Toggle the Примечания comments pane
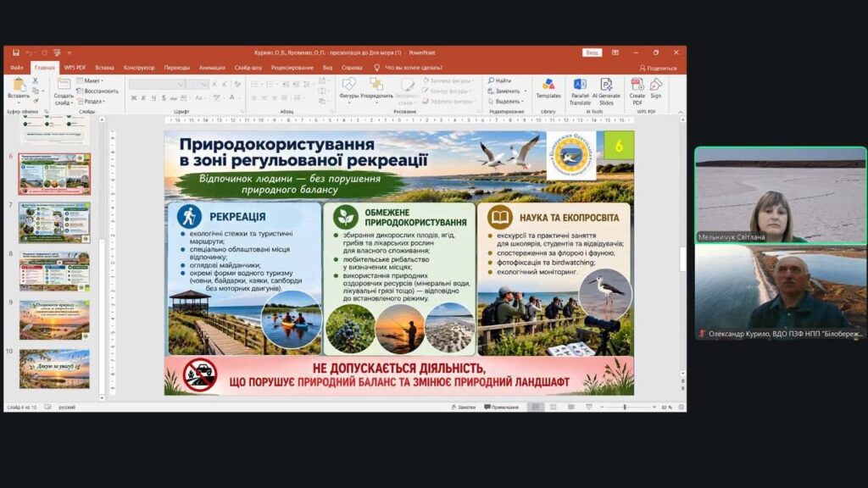This screenshot has height=488, width=868. click(x=502, y=408)
